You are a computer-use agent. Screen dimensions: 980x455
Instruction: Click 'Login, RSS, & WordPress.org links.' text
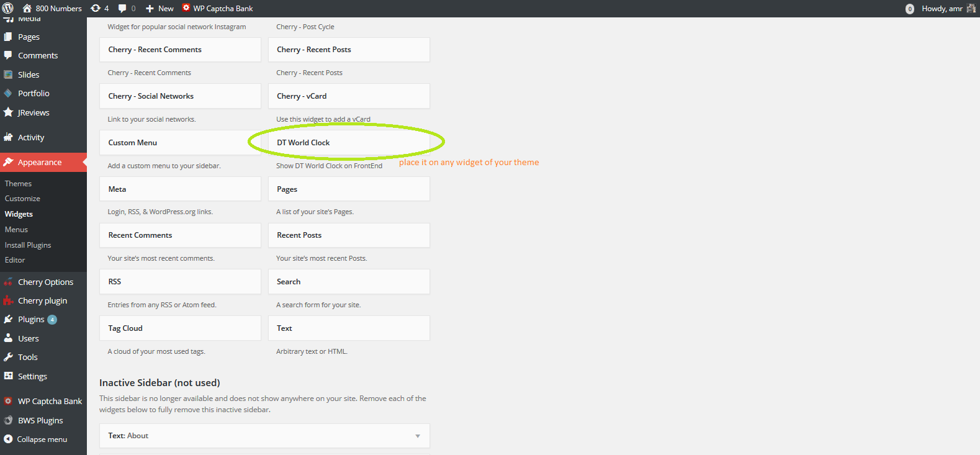160,212
